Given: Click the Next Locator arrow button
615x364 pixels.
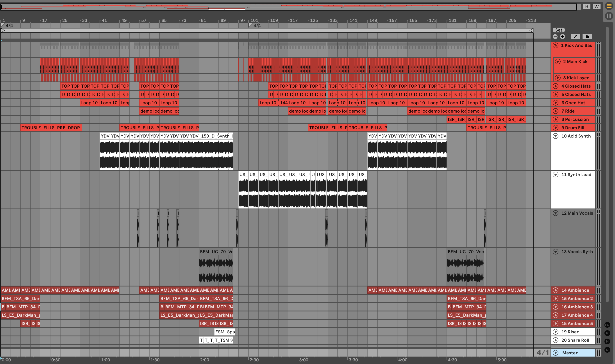Looking at the screenshot, I should 562,37.
